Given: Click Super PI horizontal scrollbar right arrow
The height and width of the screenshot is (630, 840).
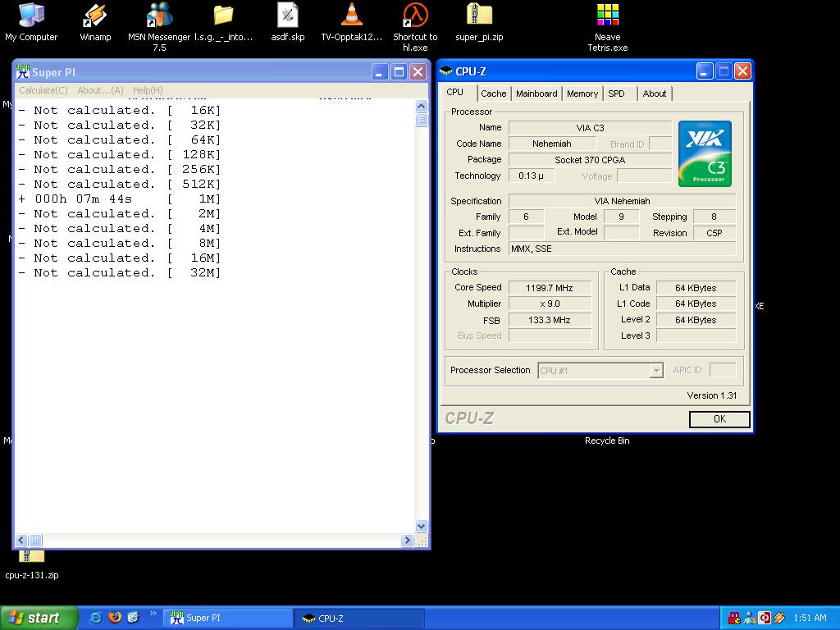Looking at the screenshot, I should click(407, 540).
